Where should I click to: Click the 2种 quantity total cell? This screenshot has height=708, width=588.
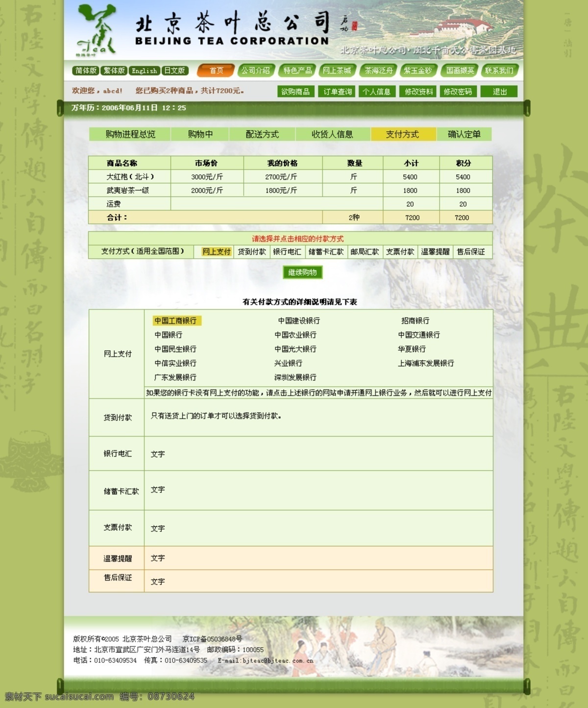click(x=353, y=218)
